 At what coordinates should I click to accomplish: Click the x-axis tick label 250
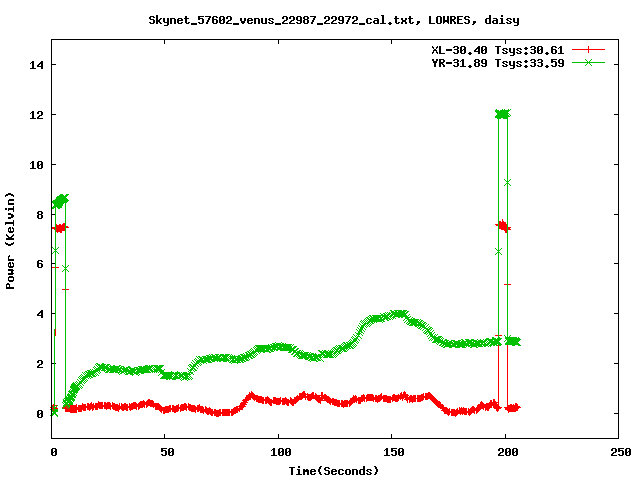point(620,452)
